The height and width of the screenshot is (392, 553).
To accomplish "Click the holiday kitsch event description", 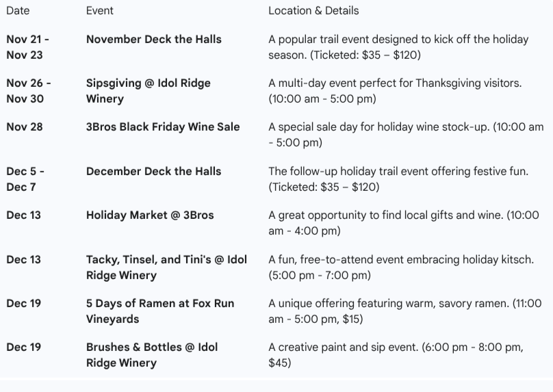I will pyautogui.click(x=401, y=267).
